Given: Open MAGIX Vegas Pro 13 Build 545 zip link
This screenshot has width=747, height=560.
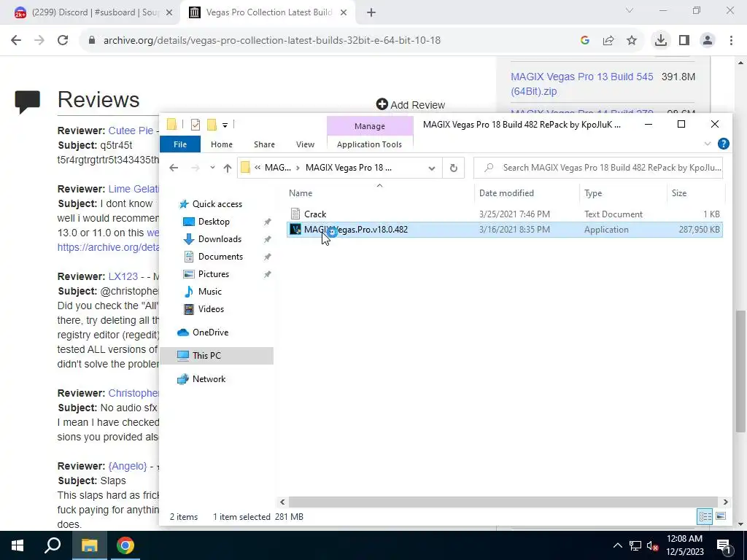Looking at the screenshot, I should [x=581, y=84].
